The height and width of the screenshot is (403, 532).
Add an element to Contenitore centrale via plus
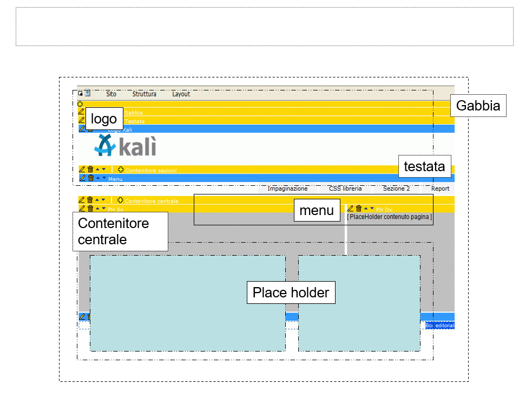click(120, 200)
